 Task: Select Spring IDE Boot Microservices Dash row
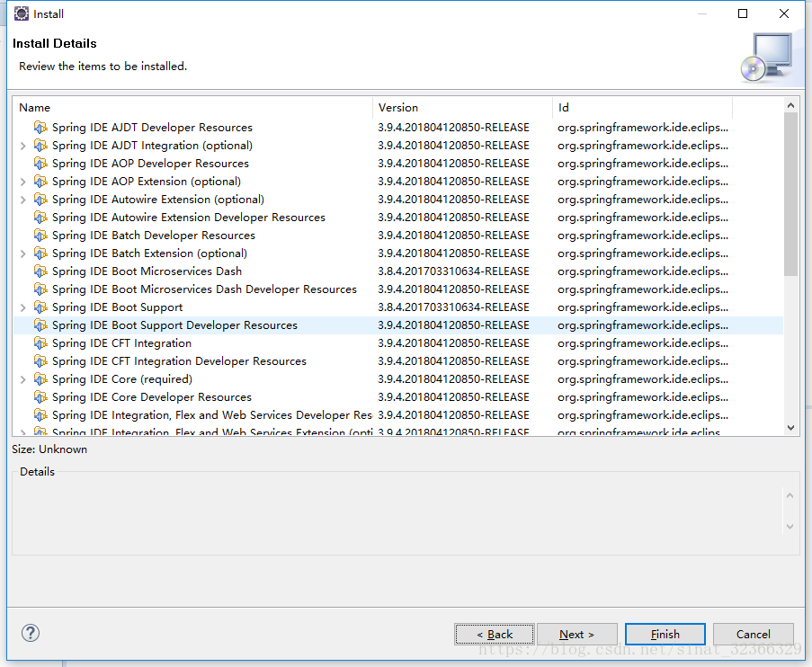[x=397, y=271]
